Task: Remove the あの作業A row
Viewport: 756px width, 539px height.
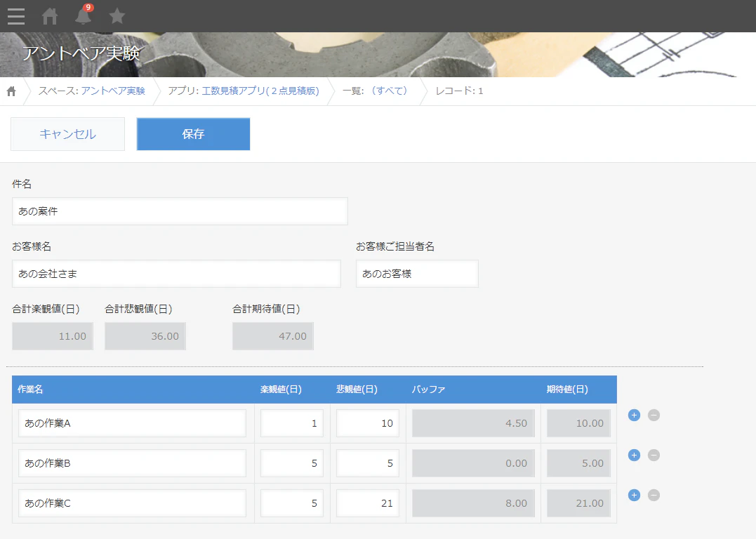Action: pyautogui.click(x=654, y=415)
